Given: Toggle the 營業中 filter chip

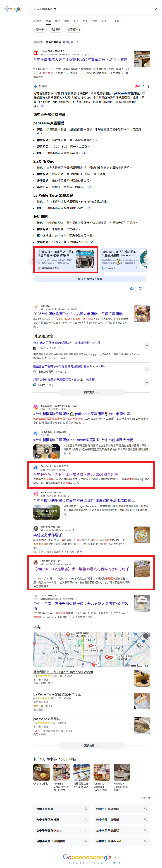Looking at the screenshot, I should [x=40, y=29].
